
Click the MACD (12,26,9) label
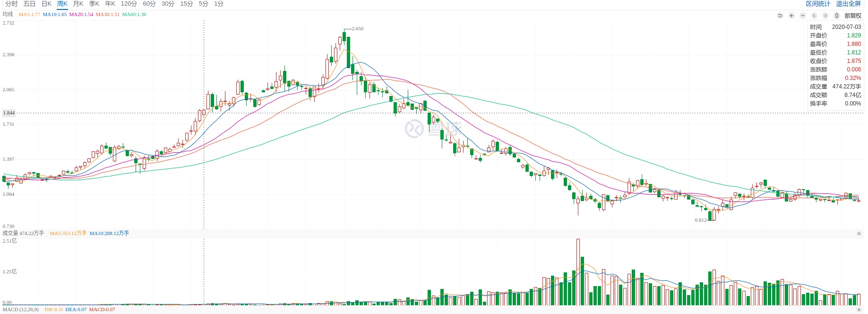(x=20, y=310)
